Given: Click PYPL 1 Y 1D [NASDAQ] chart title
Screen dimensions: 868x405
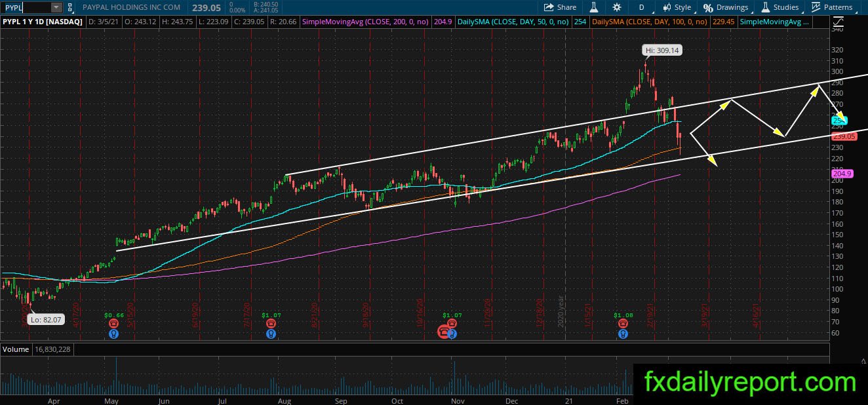Looking at the screenshot, I should coord(43,22).
